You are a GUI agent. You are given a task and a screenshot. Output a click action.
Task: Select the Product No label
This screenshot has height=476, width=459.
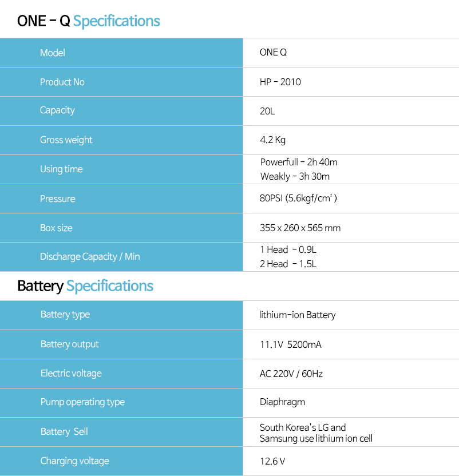62,82
